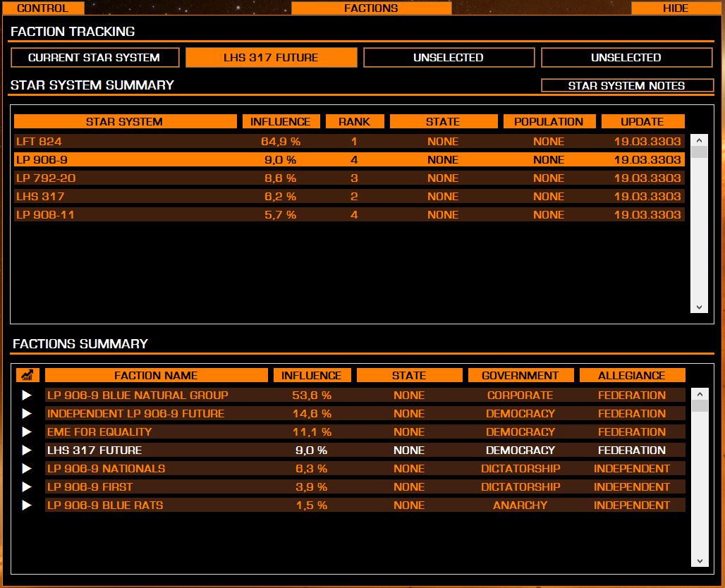Click the 53,6 % faction influence value
This screenshot has height=588, width=725.
point(312,396)
